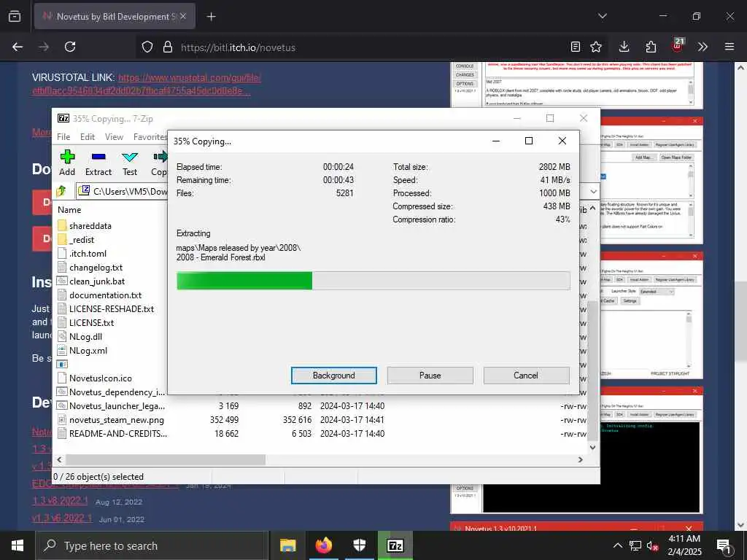Viewport: 747px width, 560px height.
Task: Click the Add toolbar icon in 7-Zip
Action: click(67, 163)
